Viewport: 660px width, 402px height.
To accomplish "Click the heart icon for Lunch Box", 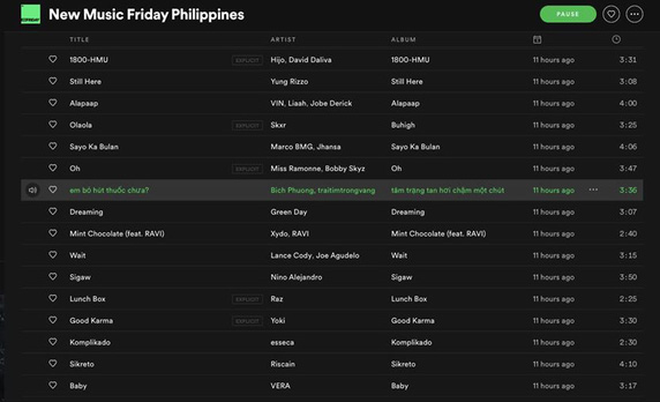I will click(53, 298).
